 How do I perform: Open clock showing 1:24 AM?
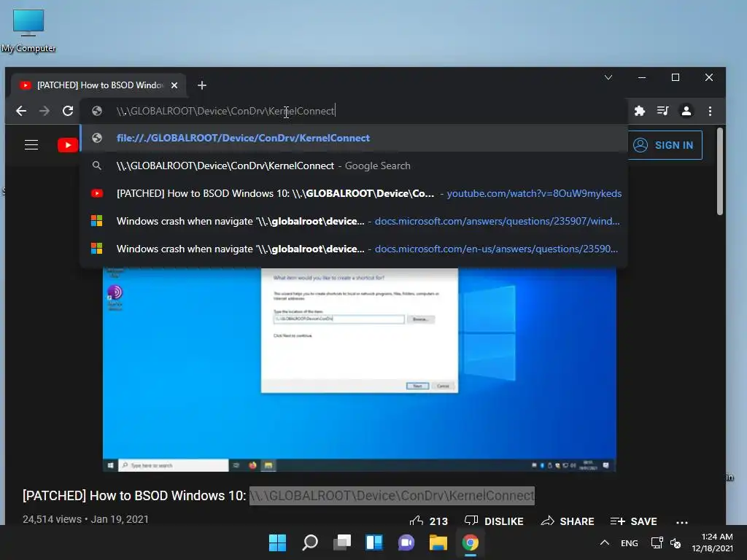click(712, 542)
